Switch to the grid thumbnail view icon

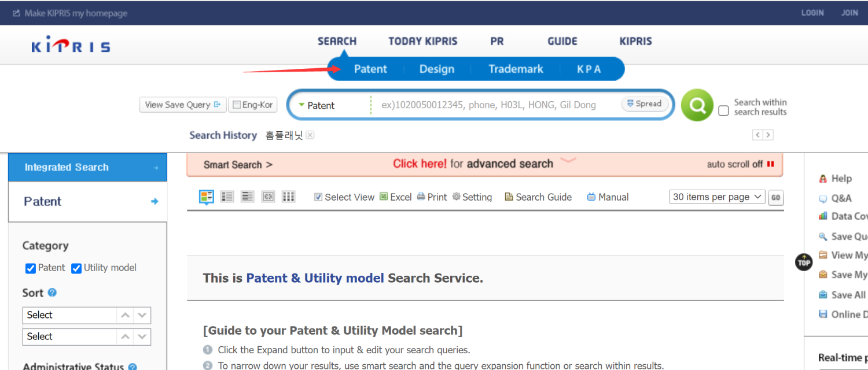click(288, 197)
